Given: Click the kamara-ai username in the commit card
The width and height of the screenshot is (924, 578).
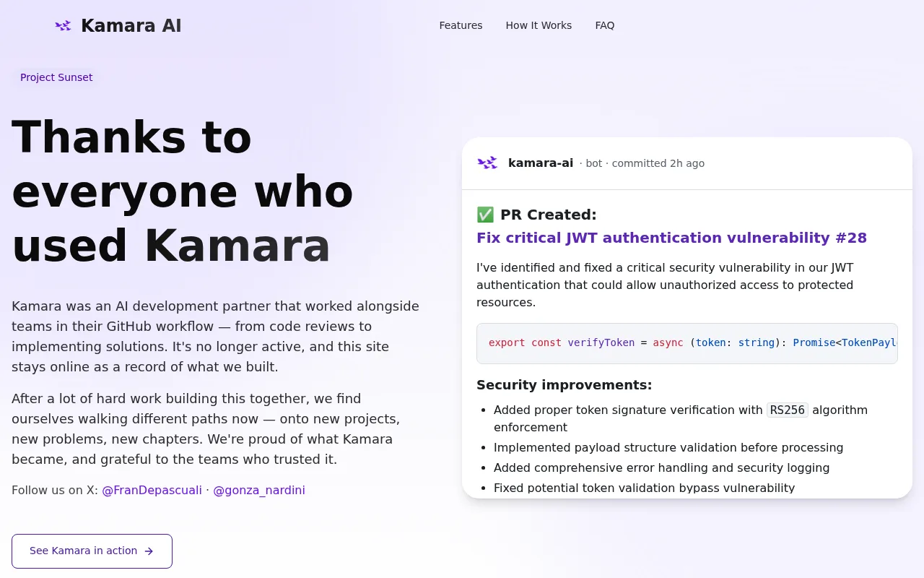Looking at the screenshot, I should (x=541, y=163).
